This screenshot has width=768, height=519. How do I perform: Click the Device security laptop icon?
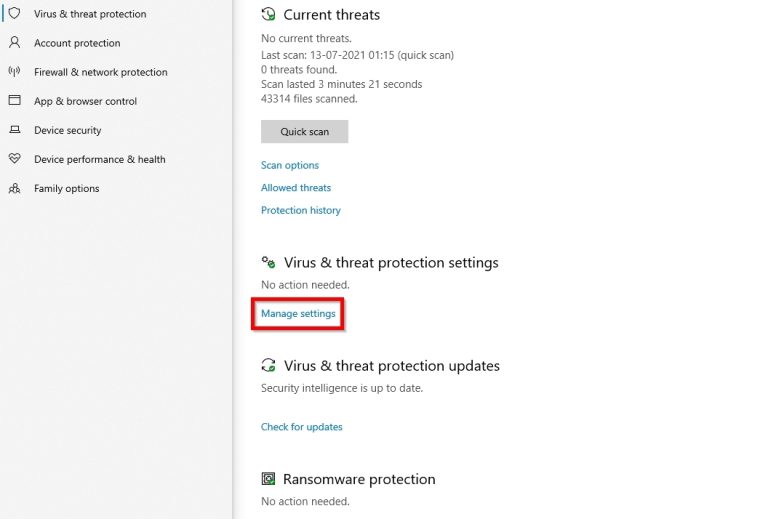click(x=14, y=130)
